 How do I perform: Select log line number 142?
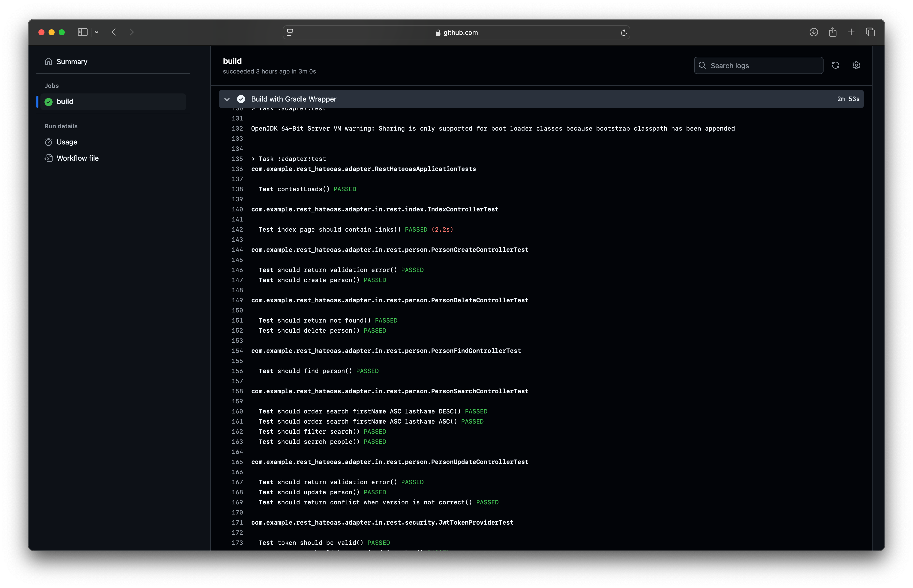point(237,230)
